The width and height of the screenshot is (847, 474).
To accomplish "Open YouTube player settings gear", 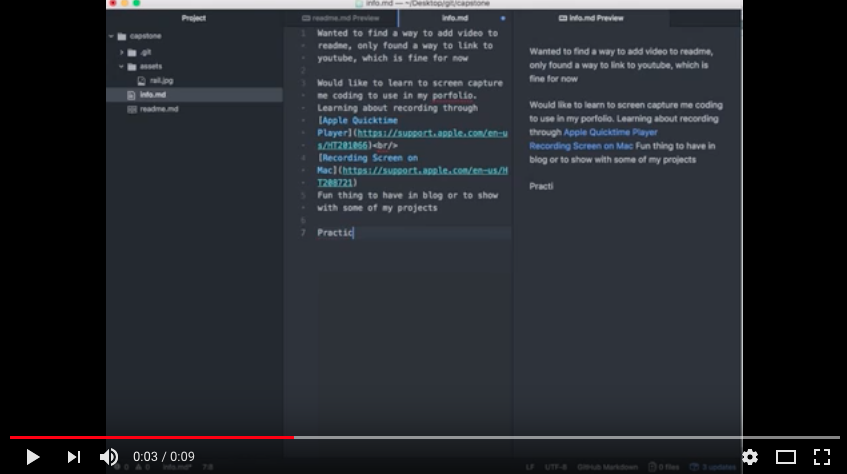I will click(x=750, y=457).
